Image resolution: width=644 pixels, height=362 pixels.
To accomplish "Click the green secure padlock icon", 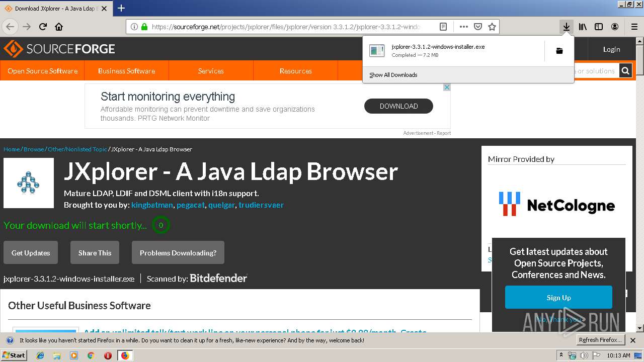I will pyautogui.click(x=144, y=27).
